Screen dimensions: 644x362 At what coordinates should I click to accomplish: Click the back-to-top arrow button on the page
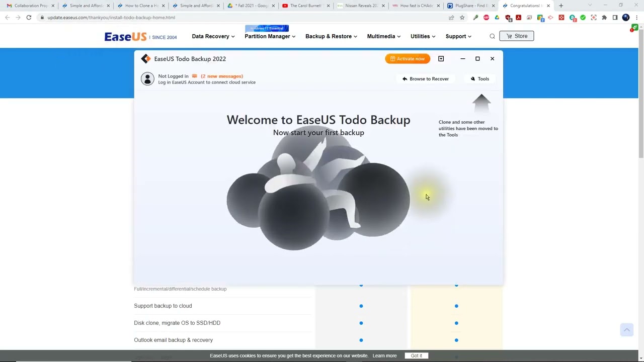pyautogui.click(x=627, y=330)
